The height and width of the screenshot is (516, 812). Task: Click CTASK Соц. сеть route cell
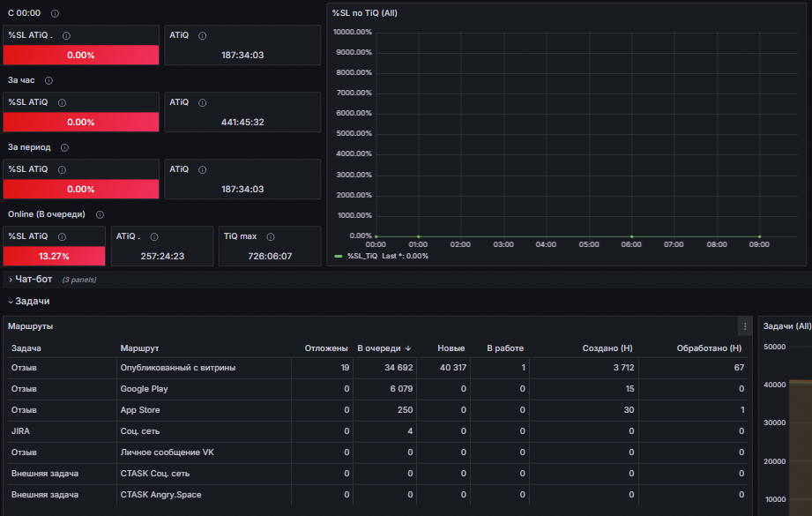coord(204,474)
